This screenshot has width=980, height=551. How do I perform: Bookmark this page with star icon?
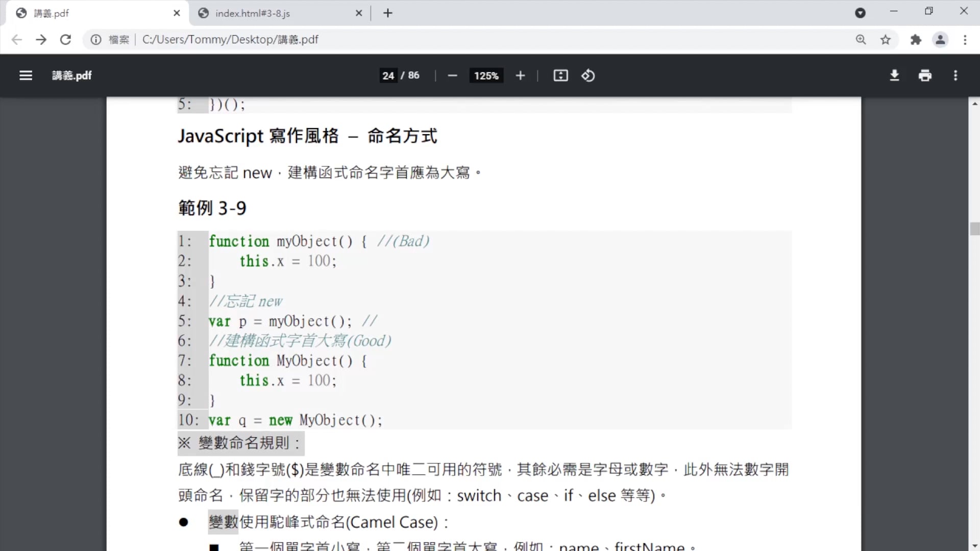[x=886, y=40]
